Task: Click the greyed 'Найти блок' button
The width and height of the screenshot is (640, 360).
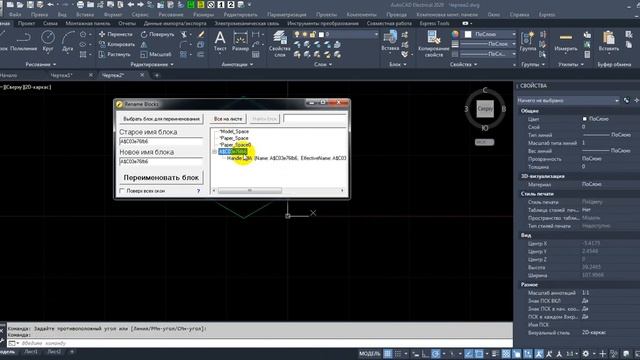Action: 264,119
